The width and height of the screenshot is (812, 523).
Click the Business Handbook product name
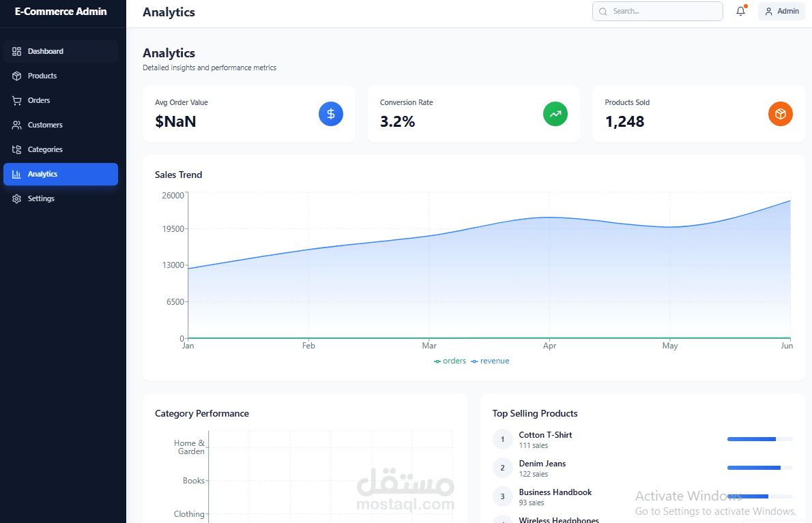(555, 492)
